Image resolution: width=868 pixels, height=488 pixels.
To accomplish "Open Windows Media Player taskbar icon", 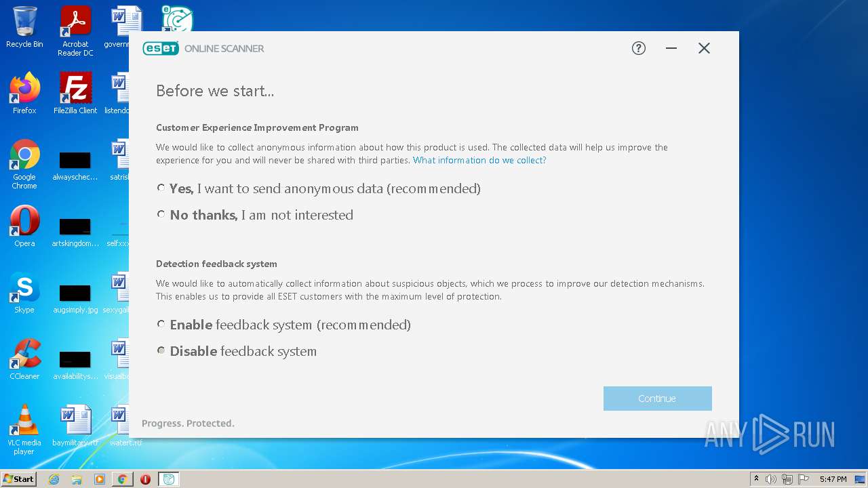I will 100,479.
